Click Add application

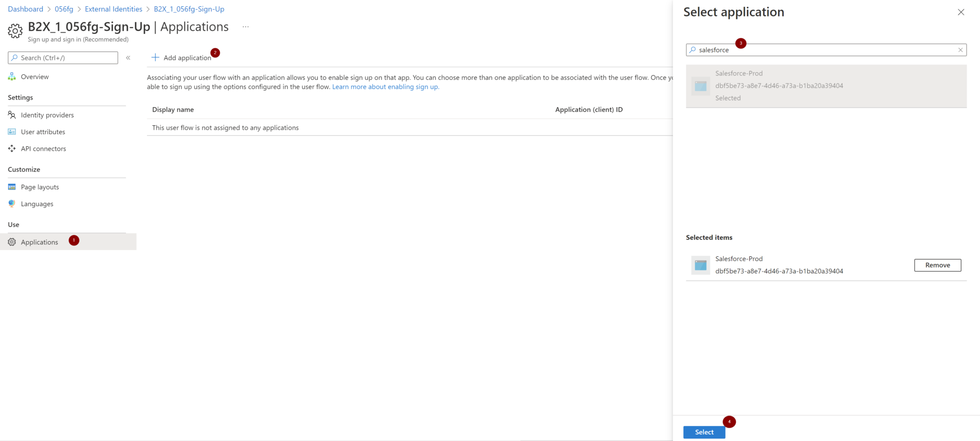click(x=181, y=57)
